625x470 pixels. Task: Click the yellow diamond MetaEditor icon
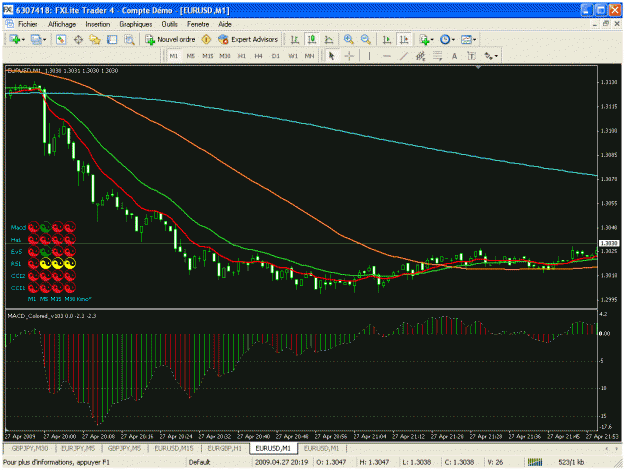pos(206,39)
